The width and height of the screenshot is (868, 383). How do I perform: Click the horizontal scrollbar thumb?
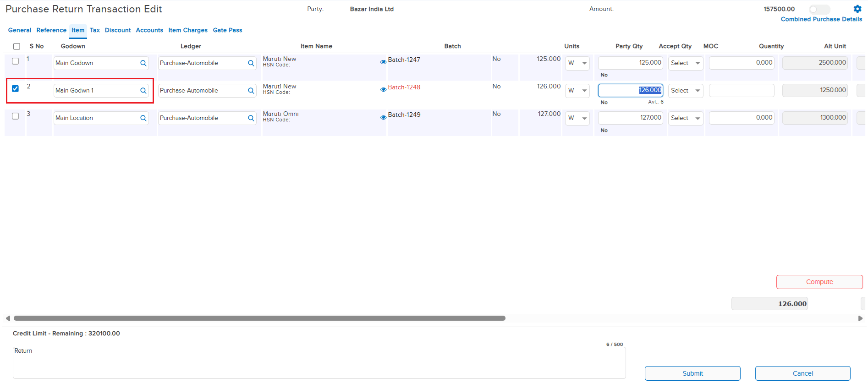pyautogui.click(x=259, y=318)
